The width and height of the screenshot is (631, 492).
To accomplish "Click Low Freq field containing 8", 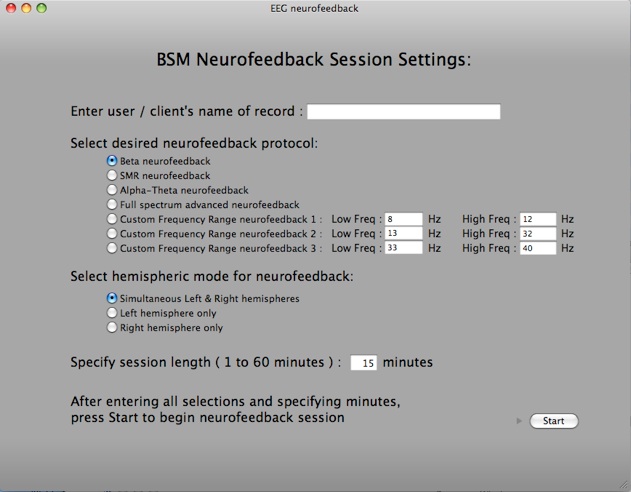I will pyautogui.click(x=404, y=219).
